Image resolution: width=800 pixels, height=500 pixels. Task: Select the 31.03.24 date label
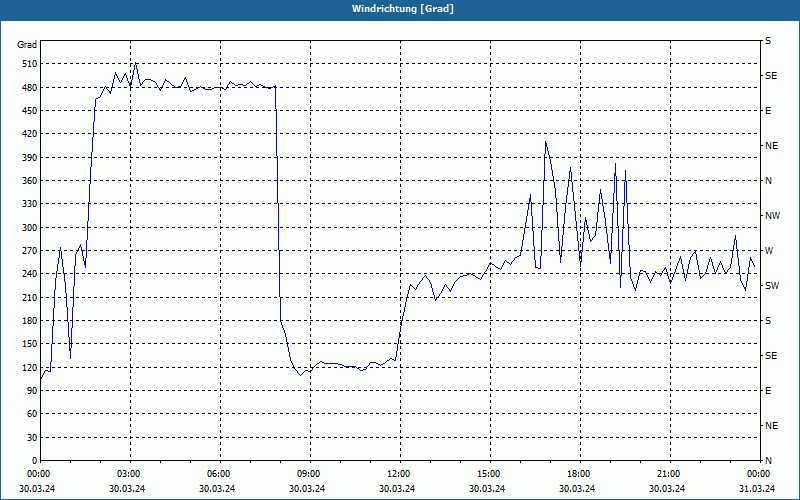757,489
